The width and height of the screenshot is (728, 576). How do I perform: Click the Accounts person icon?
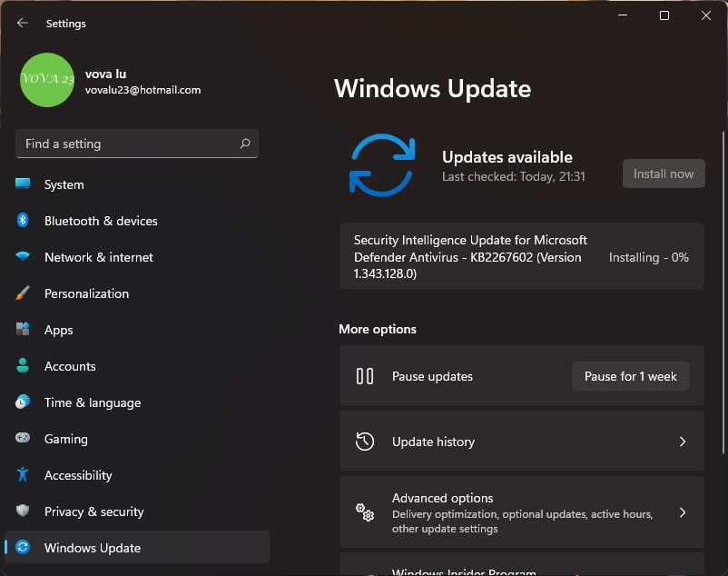tap(23, 365)
